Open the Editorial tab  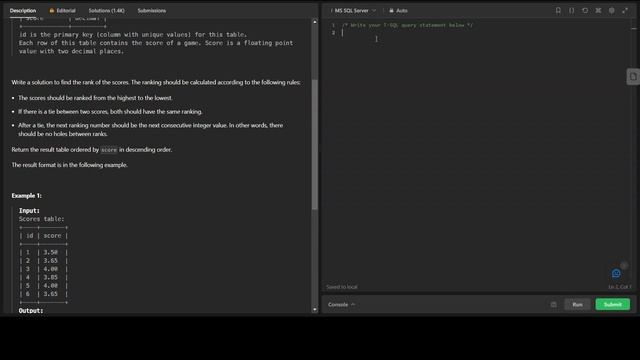click(62, 11)
